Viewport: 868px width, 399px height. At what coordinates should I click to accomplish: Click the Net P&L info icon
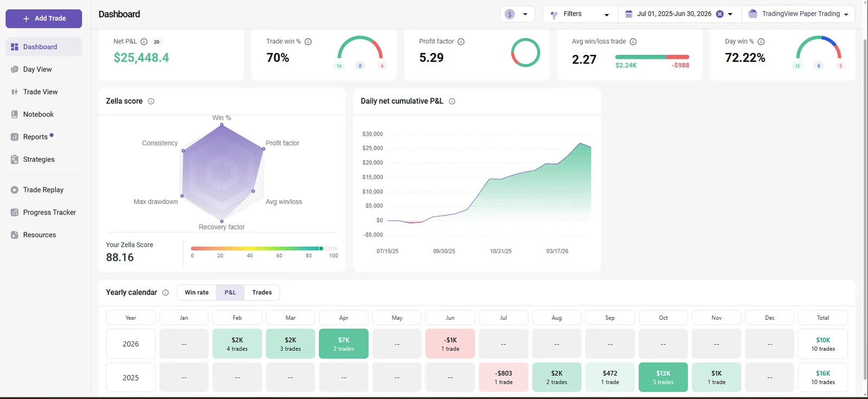click(144, 42)
